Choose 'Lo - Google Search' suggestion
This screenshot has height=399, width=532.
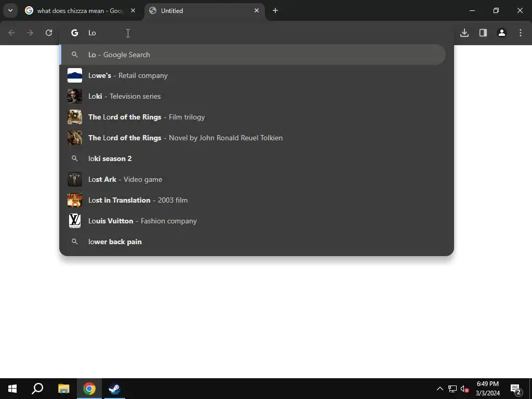pyautogui.click(x=253, y=55)
